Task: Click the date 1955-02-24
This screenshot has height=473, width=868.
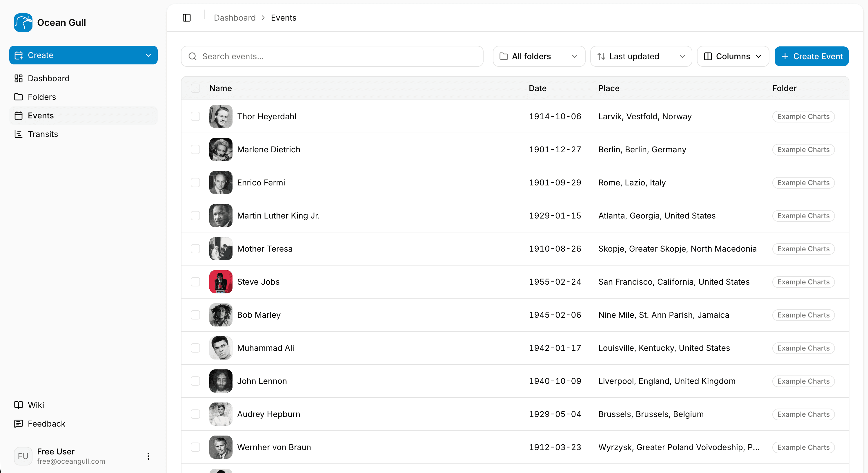Action: click(x=555, y=282)
